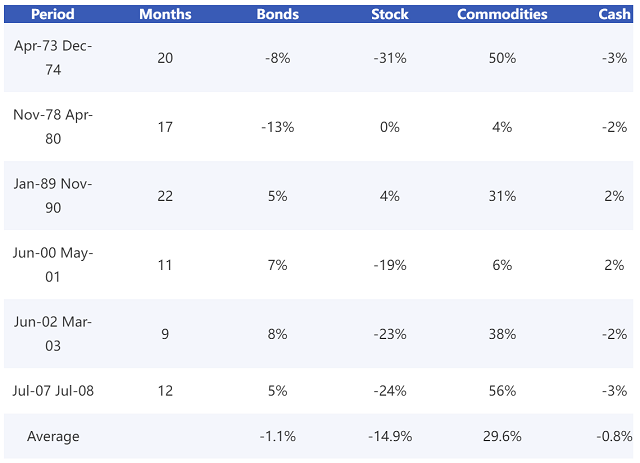Viewport: 640px width, 463px height.
Task: Click the -14.9% average stock cell
Action: [x=389, y=436]
